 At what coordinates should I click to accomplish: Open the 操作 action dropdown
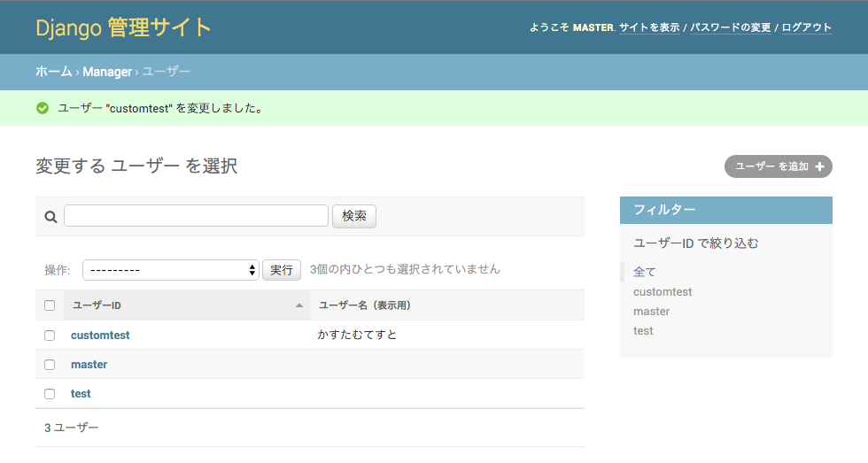coord(170,270)
